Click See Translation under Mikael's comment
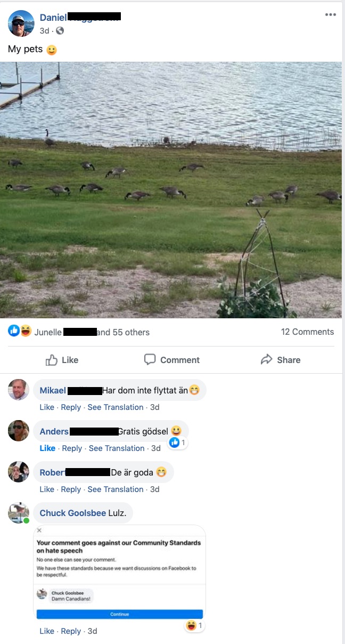This screenshot has width=345, height=644. (116, 407)
